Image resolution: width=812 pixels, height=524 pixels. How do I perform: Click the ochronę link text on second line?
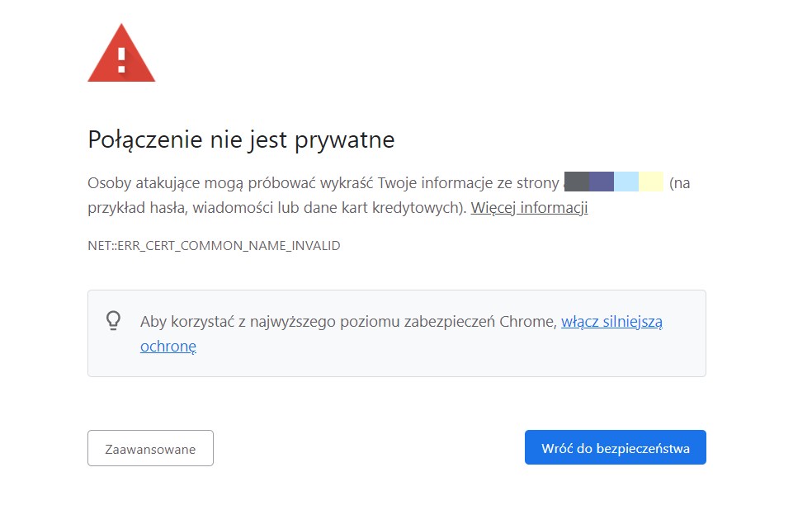[x=168, y=347]
